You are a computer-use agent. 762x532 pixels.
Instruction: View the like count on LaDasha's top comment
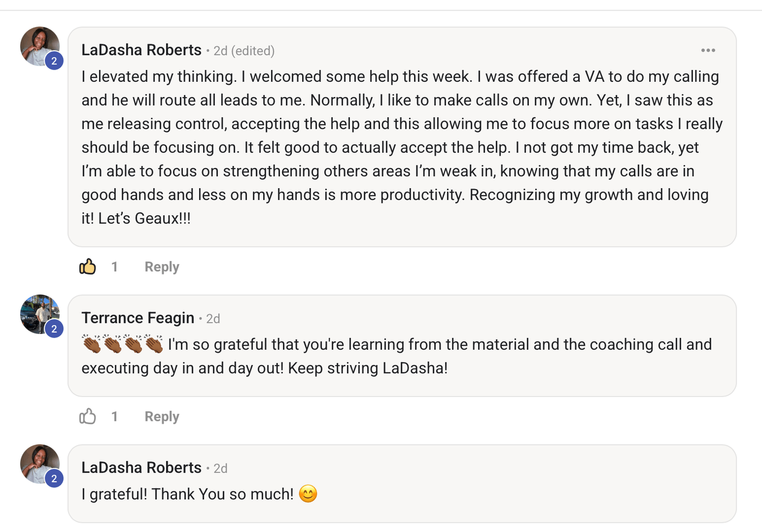pyautogui.click(x=115, y=267)
